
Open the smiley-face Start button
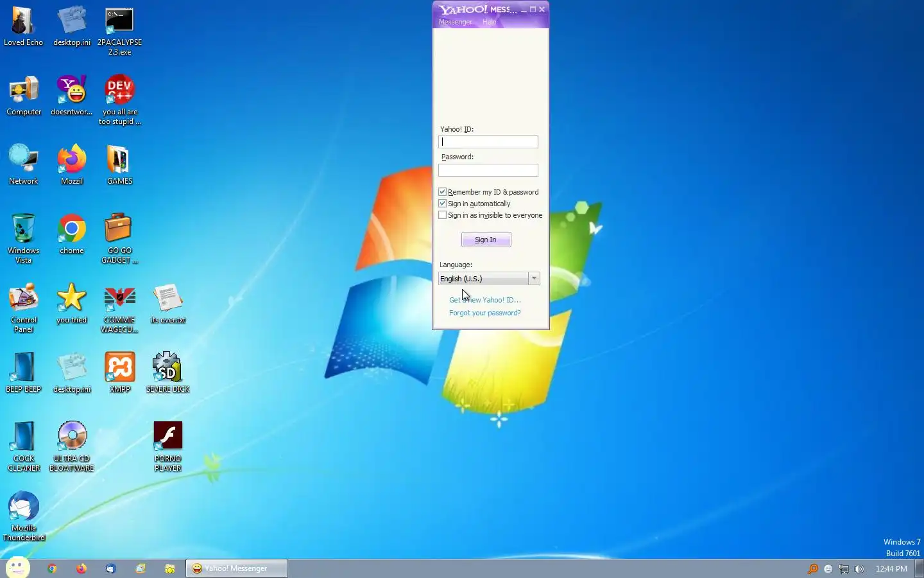(17, 568)
